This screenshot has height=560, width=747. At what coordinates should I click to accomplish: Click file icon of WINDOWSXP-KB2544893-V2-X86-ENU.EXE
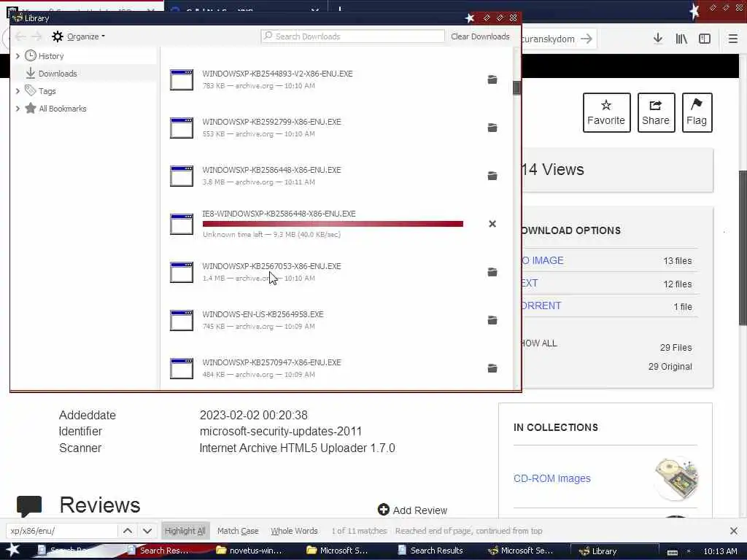(x=182, y=80)
